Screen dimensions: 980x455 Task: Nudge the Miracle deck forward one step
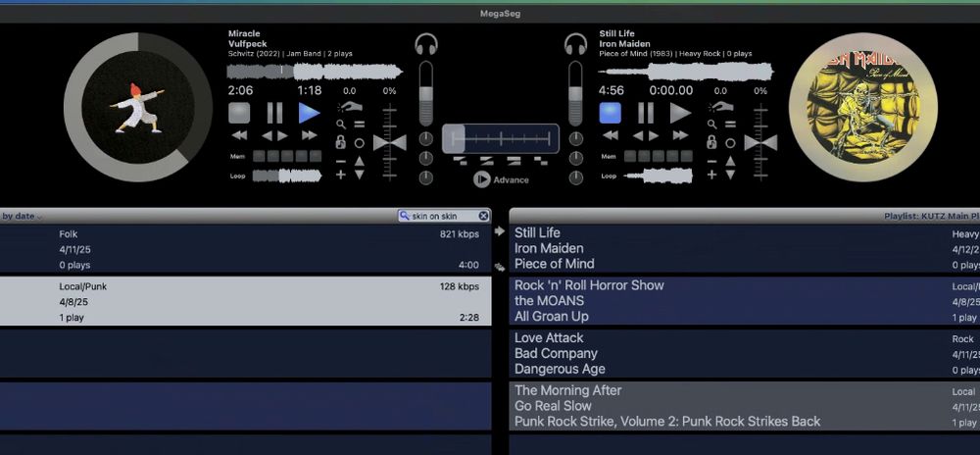[282, 135]
